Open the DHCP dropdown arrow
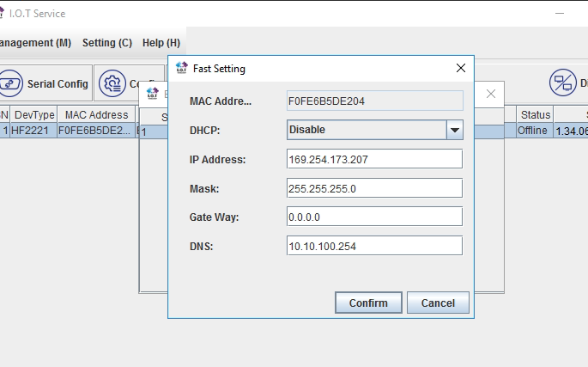 click(455, 130)
